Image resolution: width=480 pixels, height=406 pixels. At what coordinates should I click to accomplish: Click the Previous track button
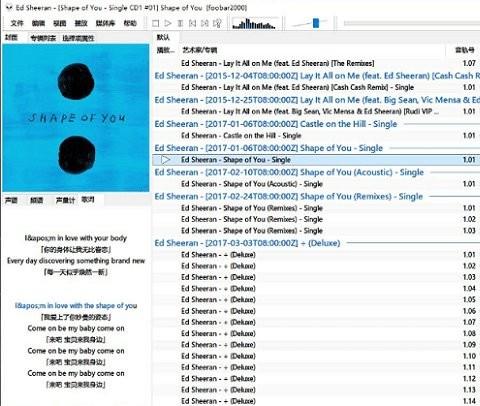(192, 23)
